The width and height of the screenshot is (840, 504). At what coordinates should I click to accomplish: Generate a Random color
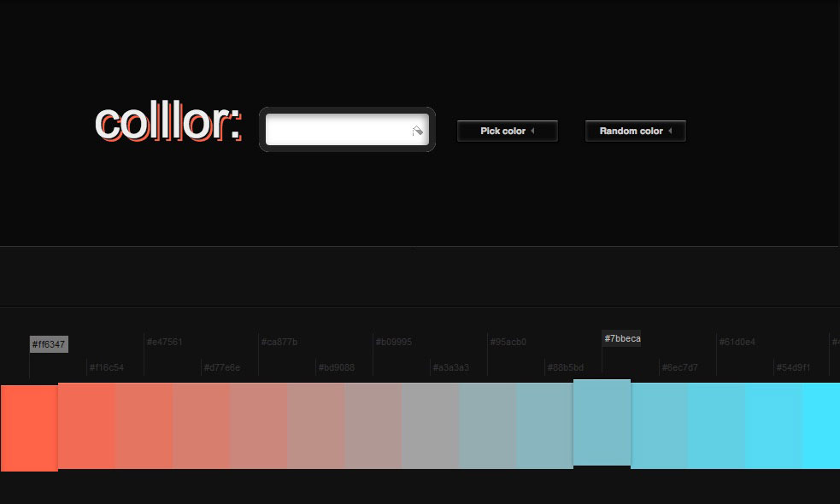click(x=635, y=131)
